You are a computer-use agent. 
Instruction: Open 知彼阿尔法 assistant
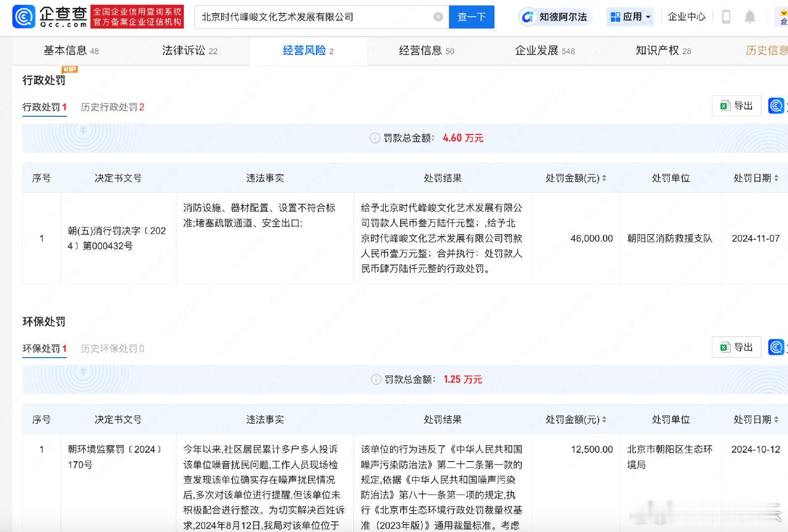555,17
